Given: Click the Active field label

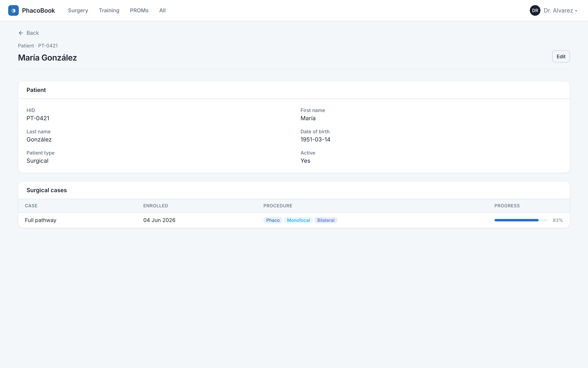Looking at the screenshot, I should [x=308, y=153].
